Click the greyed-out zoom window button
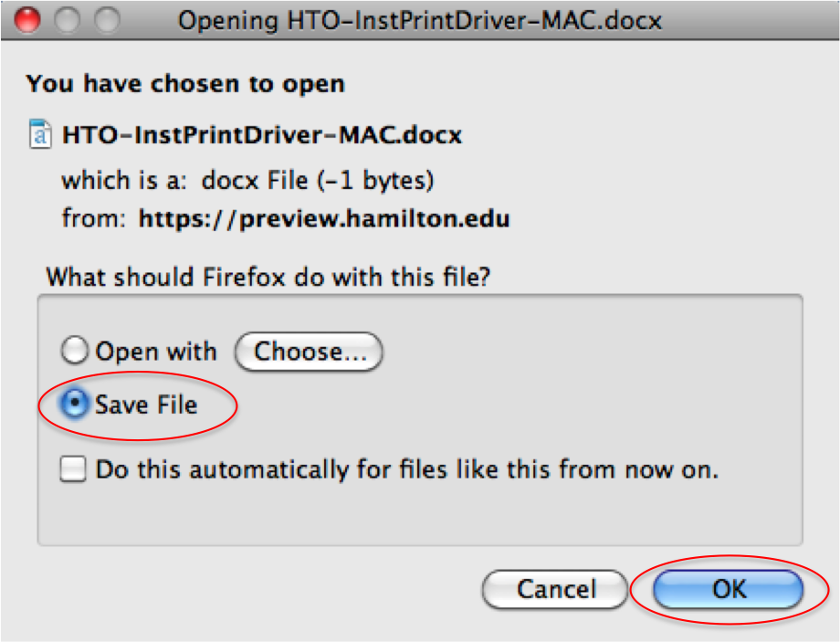Screen dimensions: 840x642 (107, 20)
